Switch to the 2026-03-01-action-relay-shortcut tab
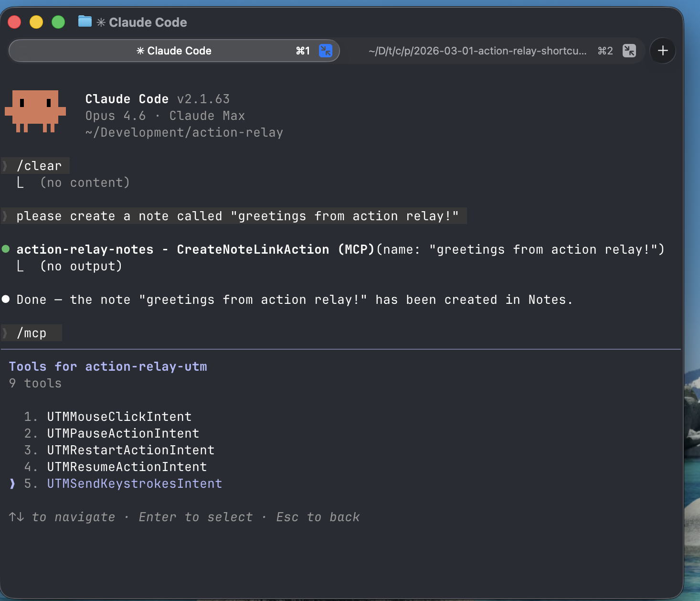Image resolution: width=700 pixels, height=601 pixels. click(x=477, y=51)
